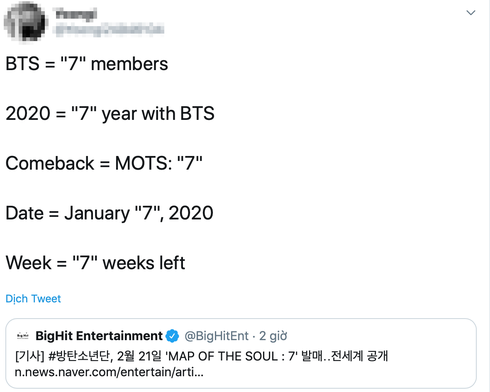
Task: Open the n.news.naver.com article link
Action: [x=109, y=372]
